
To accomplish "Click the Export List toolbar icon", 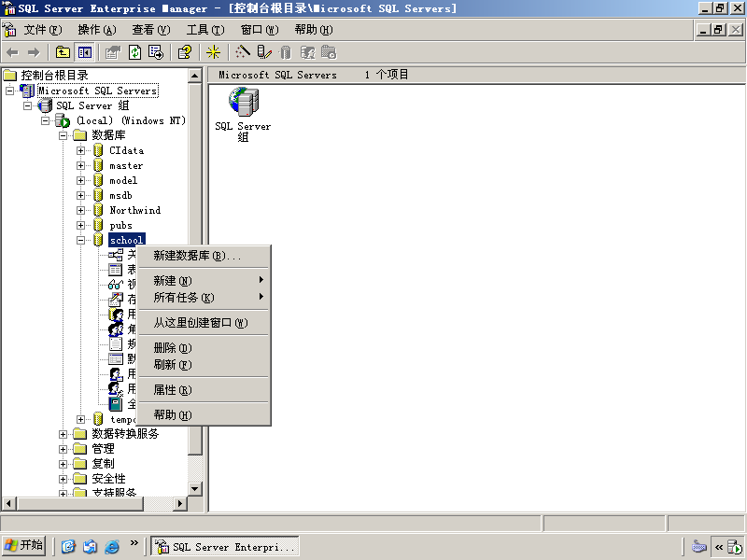I will click(x=156, y=52).
